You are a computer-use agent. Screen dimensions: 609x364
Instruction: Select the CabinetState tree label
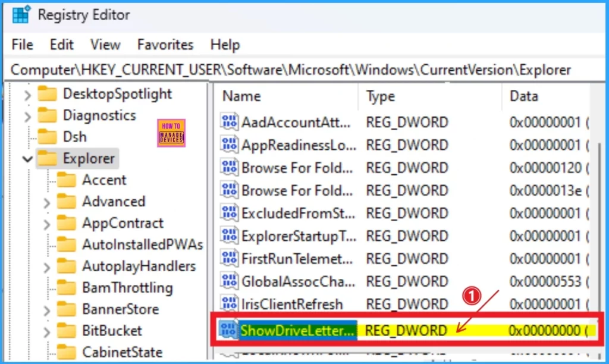coord(123,352)
